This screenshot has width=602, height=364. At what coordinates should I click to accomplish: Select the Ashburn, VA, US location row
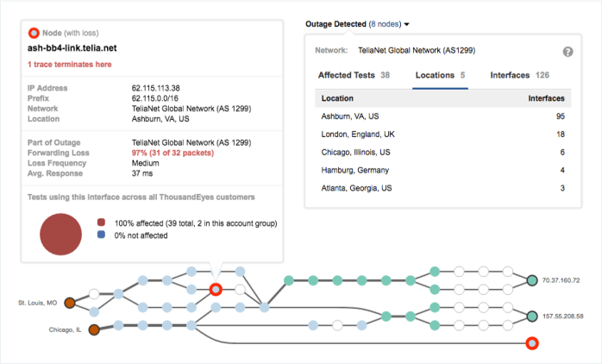(x=443, y=116)
